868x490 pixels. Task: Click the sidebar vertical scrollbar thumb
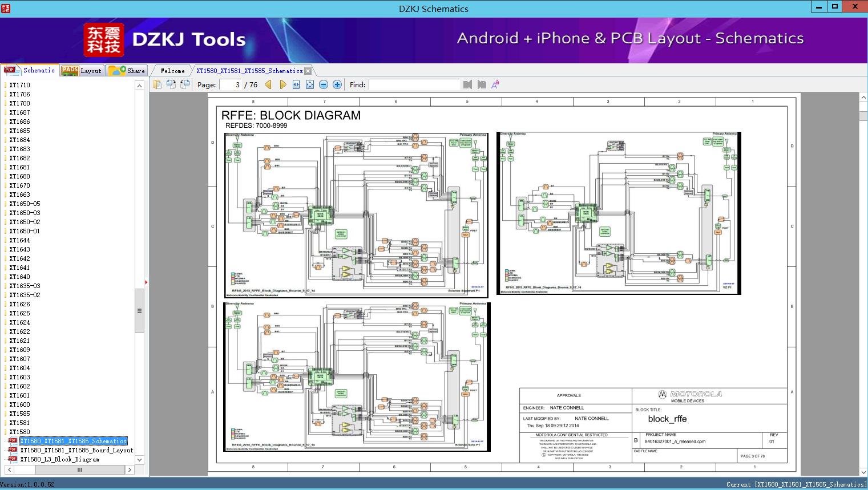(x=139, y=311)
